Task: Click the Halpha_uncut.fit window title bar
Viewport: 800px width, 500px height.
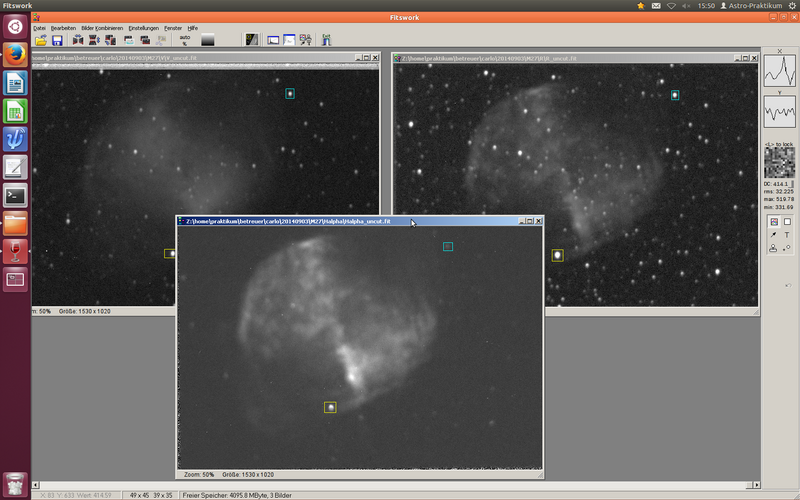Action: tap(300, 221)
